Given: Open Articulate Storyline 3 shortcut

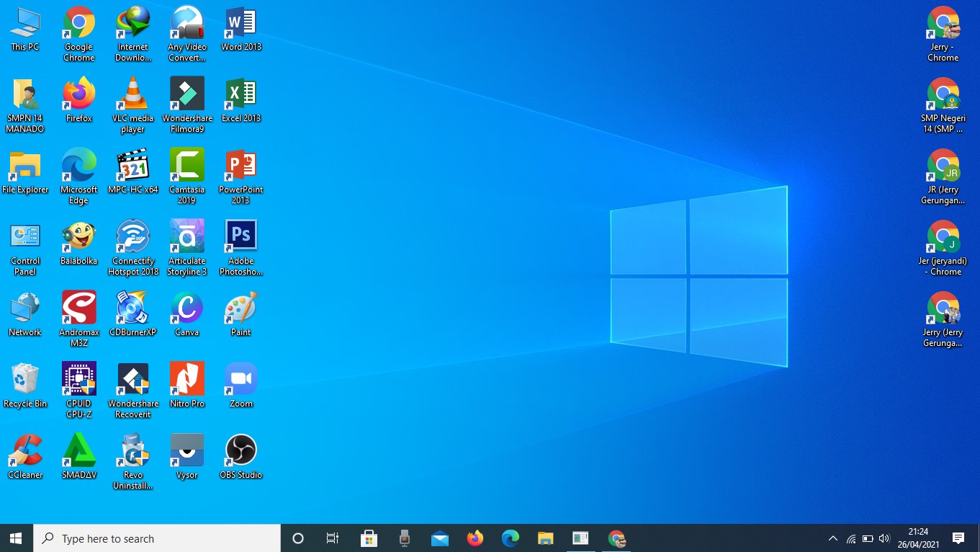Looking at the screenshot, I should pyautogui.click(x=187, y=248).
